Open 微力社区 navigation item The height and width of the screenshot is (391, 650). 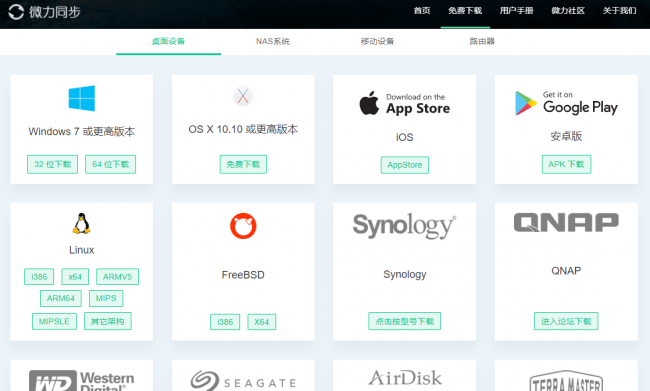(x=568, y=11)
